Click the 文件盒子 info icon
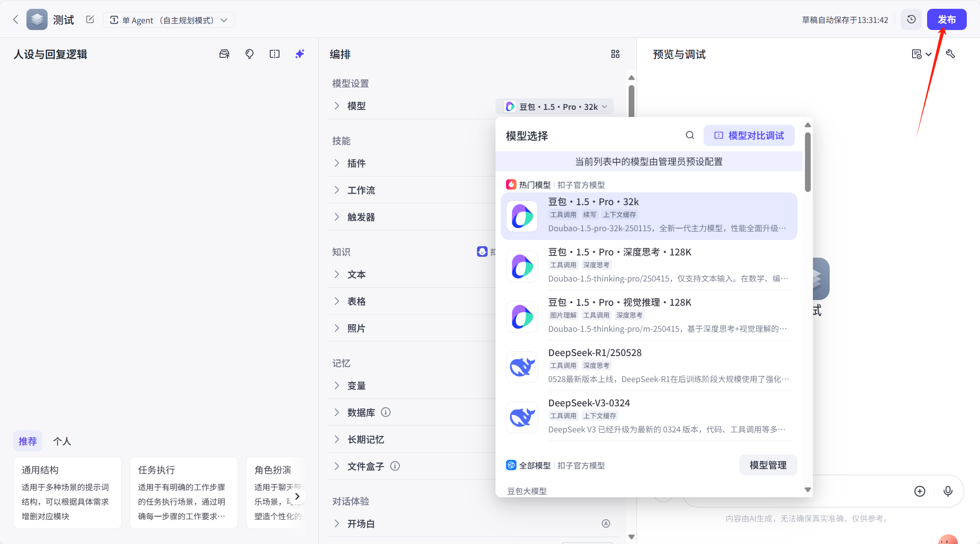 click(x=395, y=466)
